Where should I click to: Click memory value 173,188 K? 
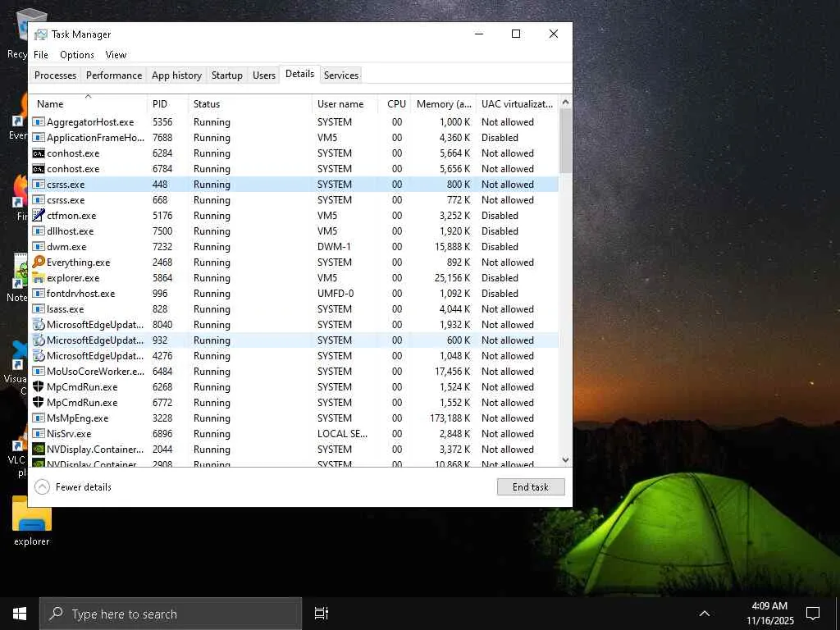450,418
